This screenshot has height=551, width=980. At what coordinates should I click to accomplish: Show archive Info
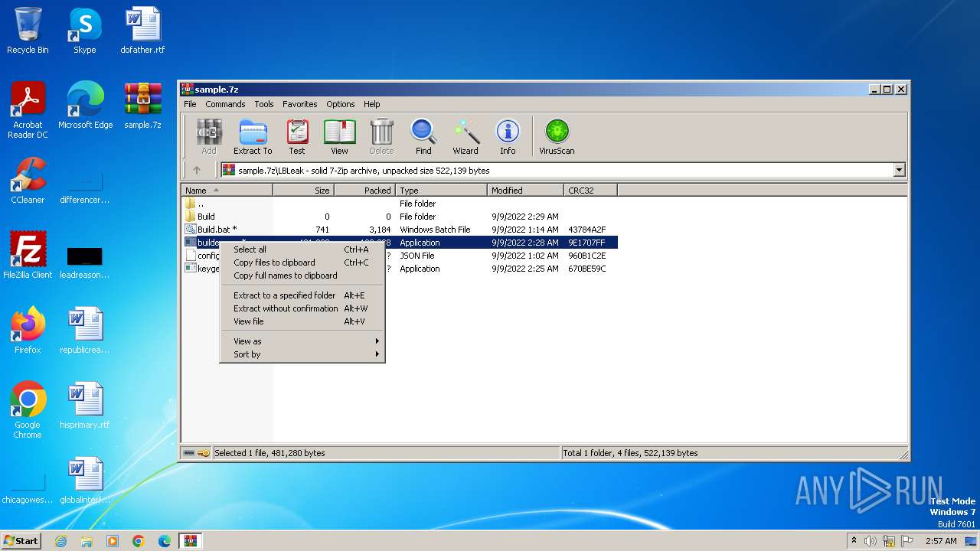click(x=508, y=137)
